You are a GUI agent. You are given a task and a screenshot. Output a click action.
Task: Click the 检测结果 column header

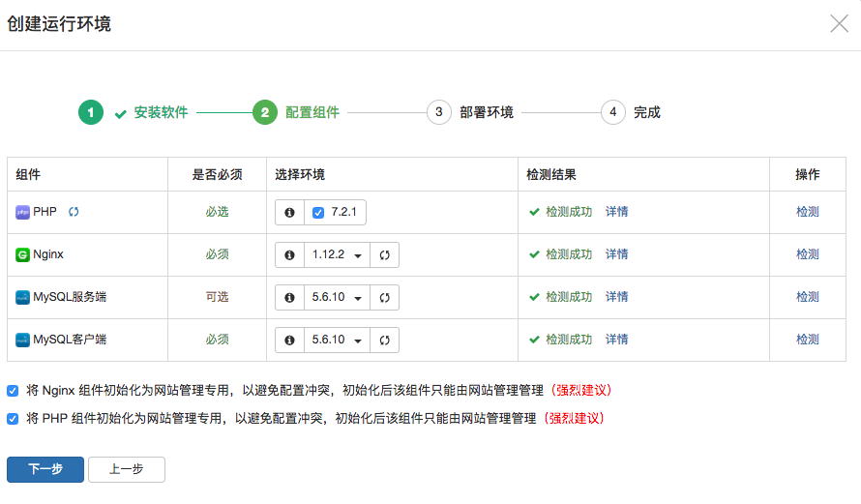(x=551, y=174)
